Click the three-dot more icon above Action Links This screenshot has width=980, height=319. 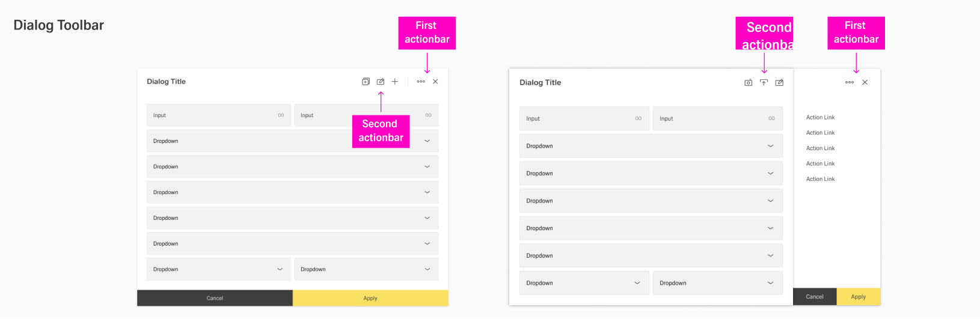850,82
